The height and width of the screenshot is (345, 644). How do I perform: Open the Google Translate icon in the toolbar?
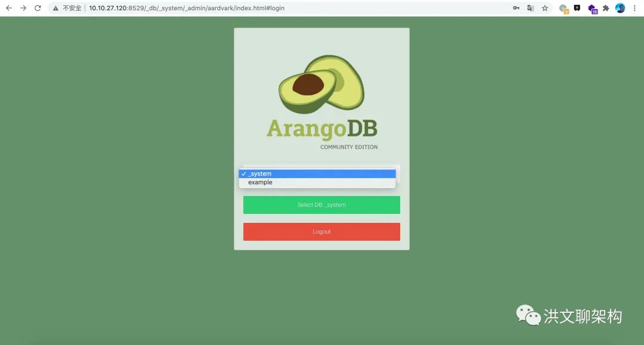(530, 8)
